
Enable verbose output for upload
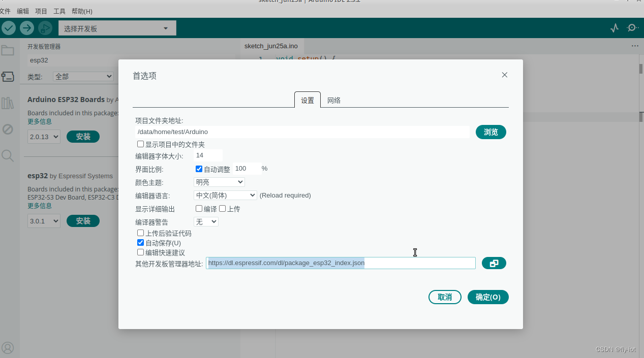coord(223,209)
